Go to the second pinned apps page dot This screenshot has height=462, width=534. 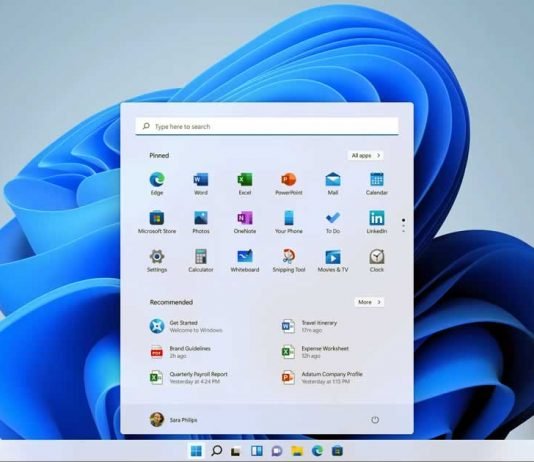tap(404, 226)
